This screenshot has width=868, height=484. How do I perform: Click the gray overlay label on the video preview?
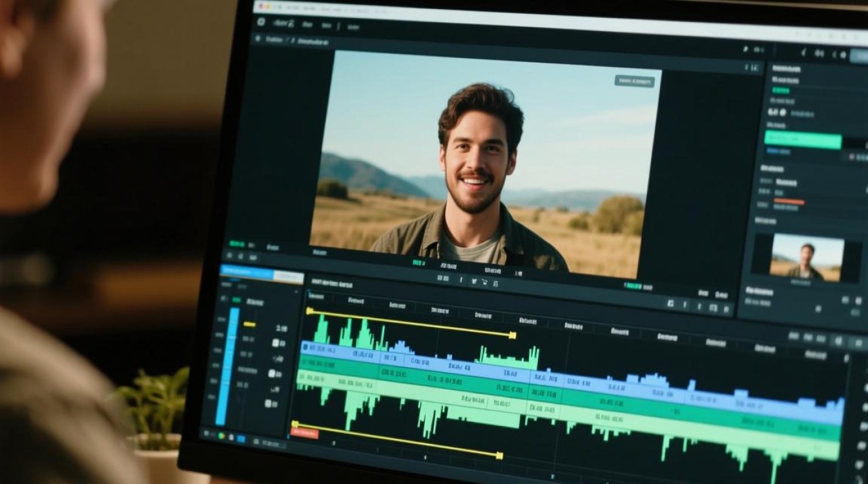[x=634, y=81]
